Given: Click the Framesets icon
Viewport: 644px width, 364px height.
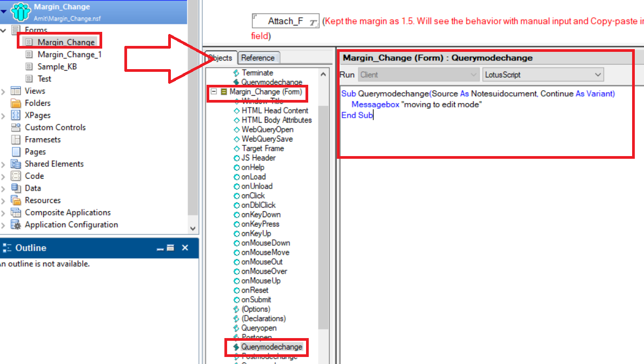Looking at the screenshot, I should point(16,139).
